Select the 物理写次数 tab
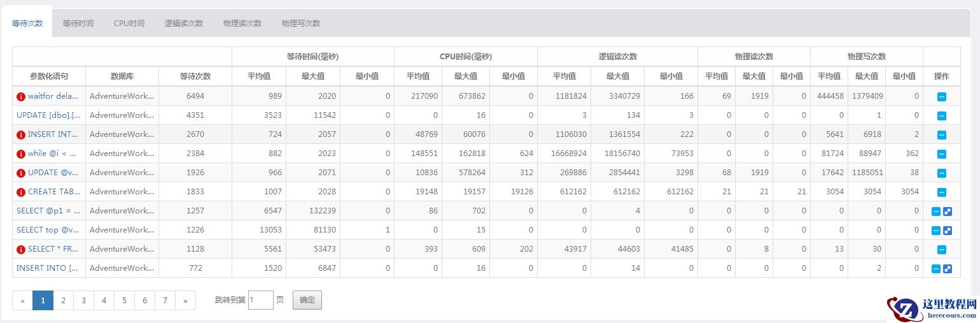This screenshot has height=323, width=980. coord(301,23)
